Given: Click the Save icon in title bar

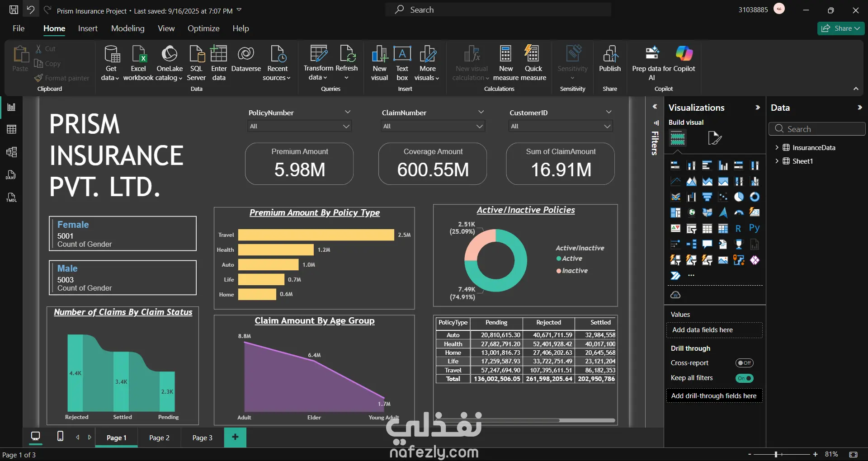Looking at the screenshot, I should pyautogui.click(x=14, y=10).
